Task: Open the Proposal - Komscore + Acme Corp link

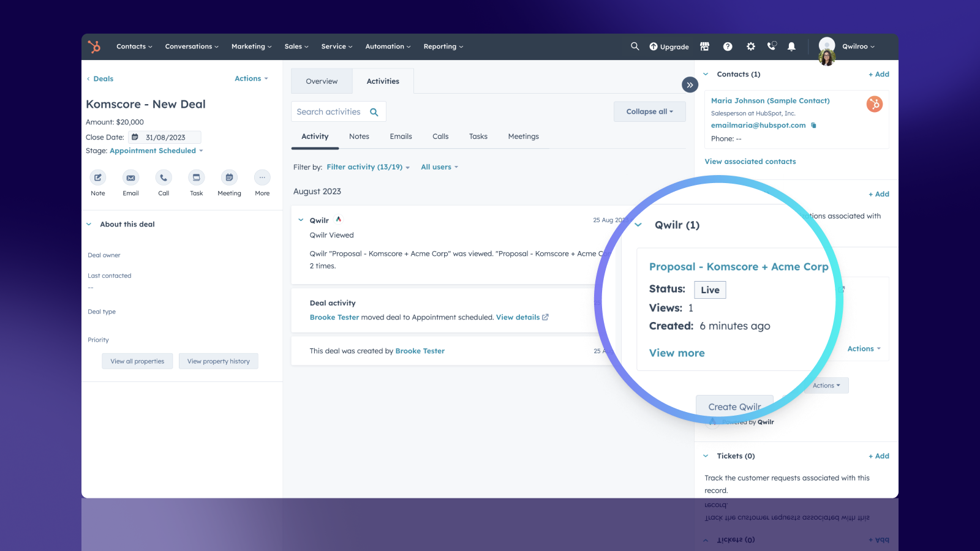Action: [x=739, y=267]
